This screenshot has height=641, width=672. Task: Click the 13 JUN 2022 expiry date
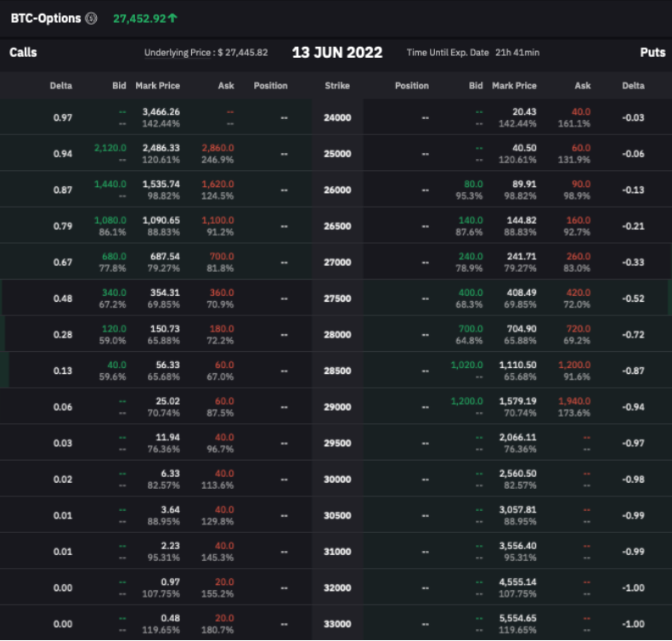[x=337, y=53]
